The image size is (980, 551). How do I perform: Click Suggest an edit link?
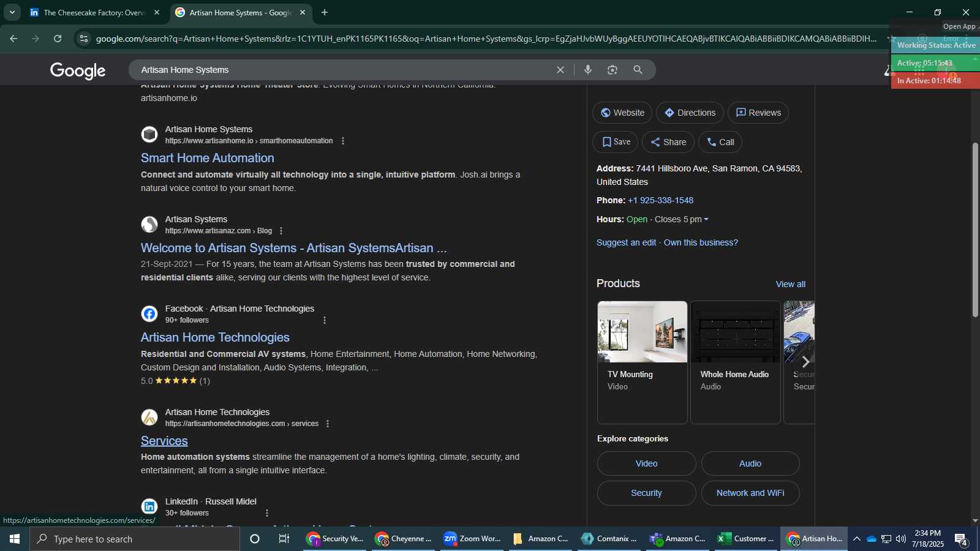(626, 242)
